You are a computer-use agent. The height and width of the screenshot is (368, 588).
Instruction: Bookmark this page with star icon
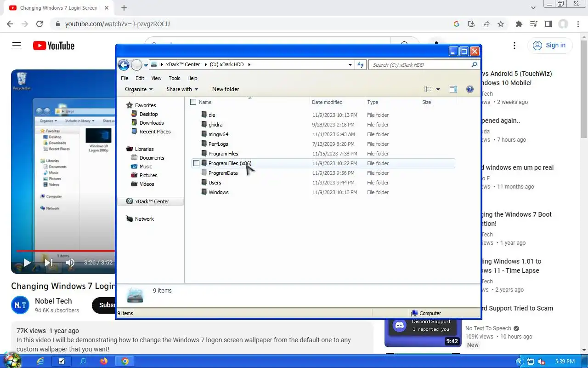[x=501, y=24]
